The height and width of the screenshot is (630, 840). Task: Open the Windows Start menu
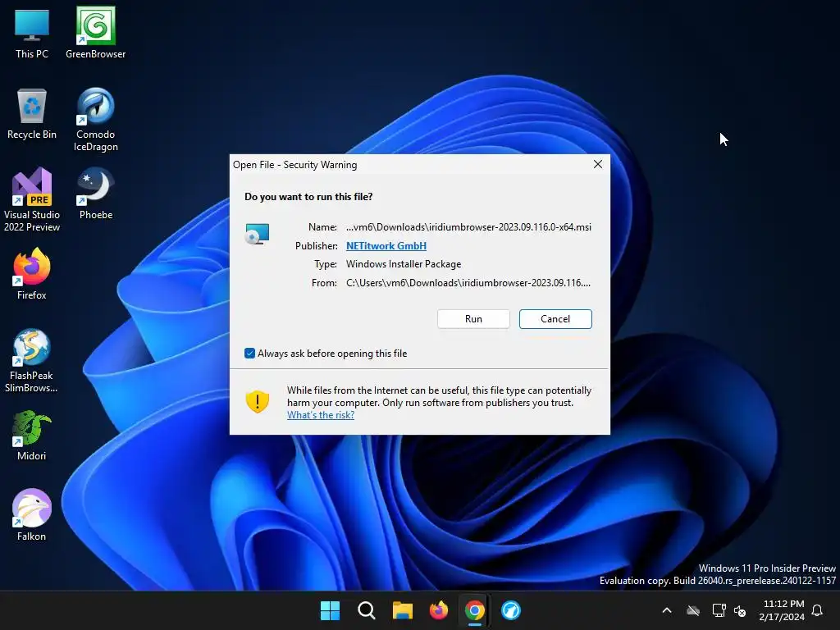[x=330, y=610]
